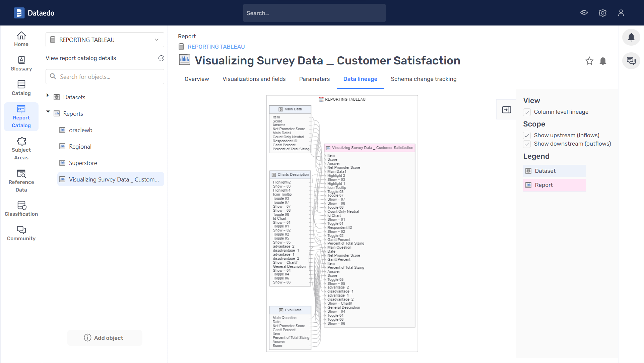Open settings gear in the top bar
The height and width of the screenshot is (363, 644).
[602, 13]
